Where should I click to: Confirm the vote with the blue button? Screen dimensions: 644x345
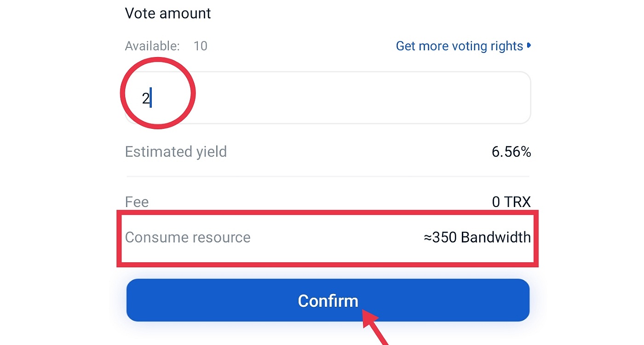coord(328,300)
